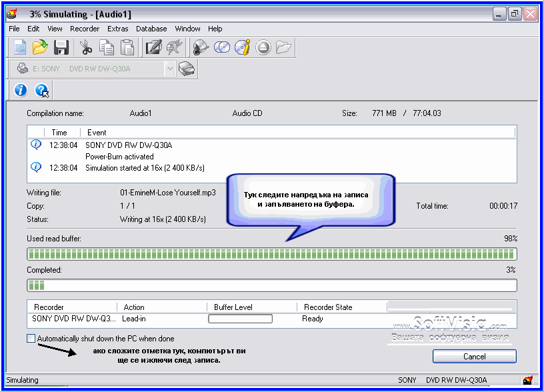Click the recorder Buffer Level bar

(x=240, y=319)
